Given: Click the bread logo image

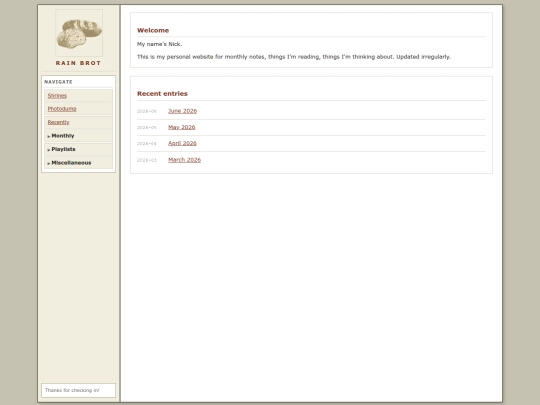Looking at the screenshot, I should (x=79, y=33).
